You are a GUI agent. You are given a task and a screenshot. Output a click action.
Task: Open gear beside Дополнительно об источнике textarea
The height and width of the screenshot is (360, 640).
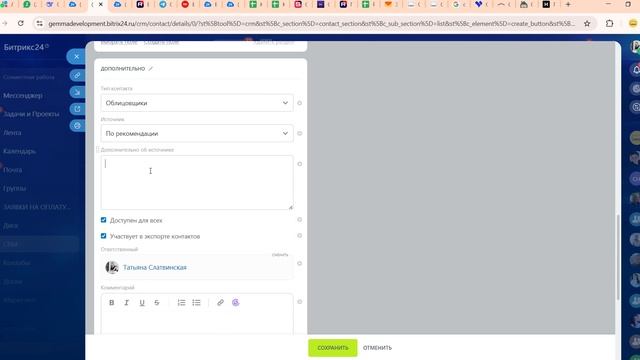[x=300, y=164]
